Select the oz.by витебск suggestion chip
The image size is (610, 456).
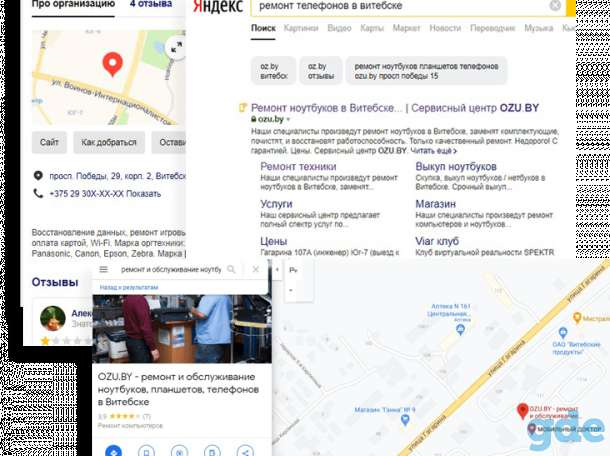pos(273,71)
